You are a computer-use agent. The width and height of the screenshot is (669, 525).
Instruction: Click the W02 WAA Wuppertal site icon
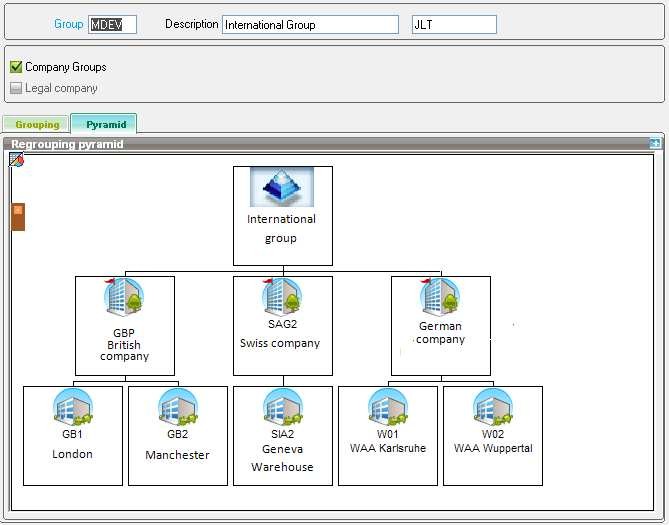click(x=492, y=407)
